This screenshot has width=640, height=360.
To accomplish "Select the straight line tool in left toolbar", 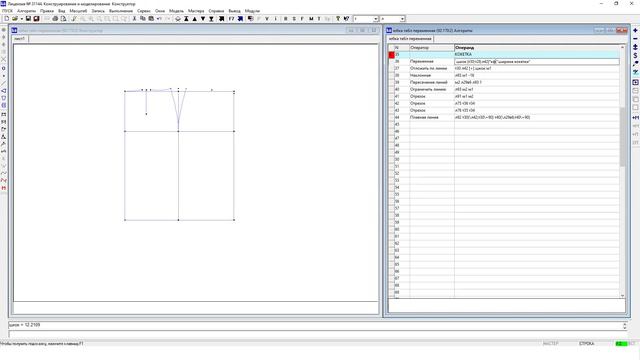I will pos(4,83).
